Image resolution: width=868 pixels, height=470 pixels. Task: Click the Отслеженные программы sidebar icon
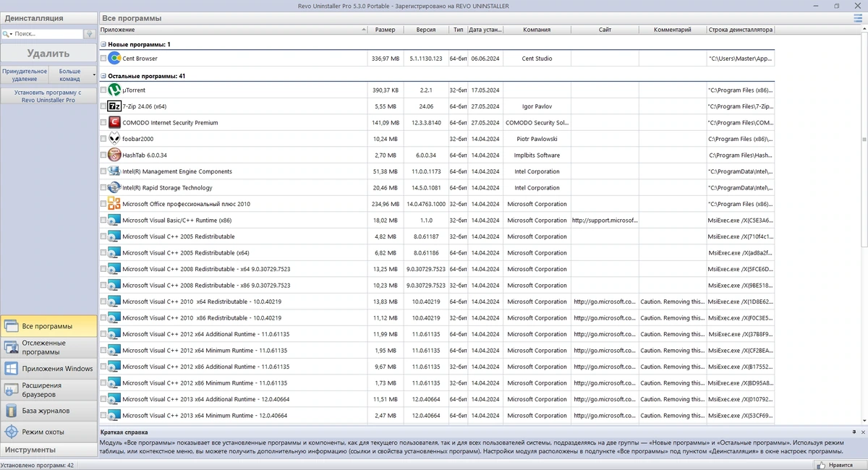pos(11,347)
